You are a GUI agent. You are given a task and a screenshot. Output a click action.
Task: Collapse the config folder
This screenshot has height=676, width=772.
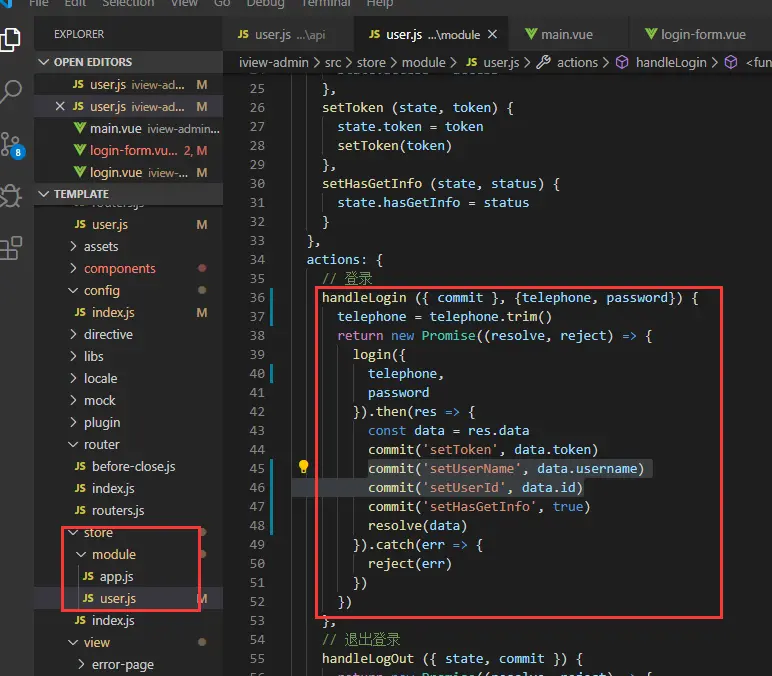point(129,290)
